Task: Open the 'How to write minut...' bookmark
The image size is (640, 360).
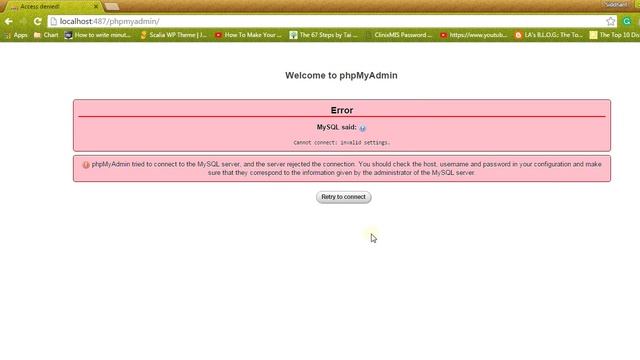Action: [98, 35]
